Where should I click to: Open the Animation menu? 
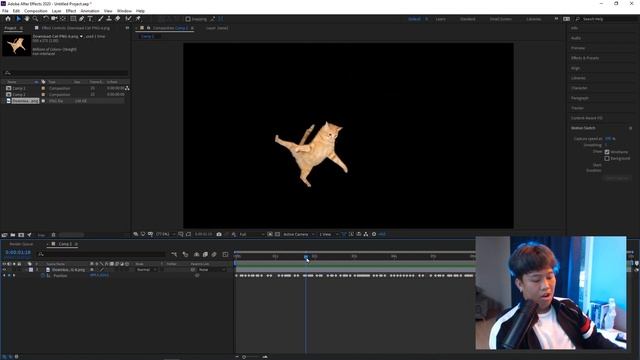(90, 11)
